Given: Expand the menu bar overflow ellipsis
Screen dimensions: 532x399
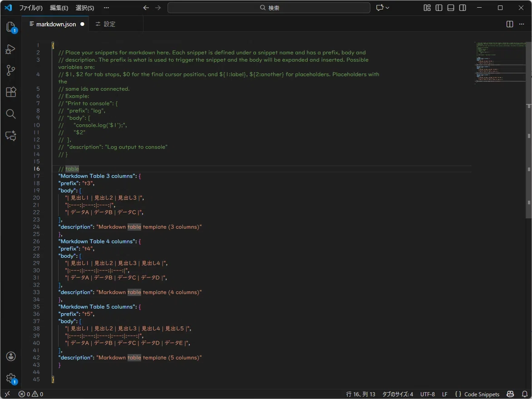Looking at the screenshot, I should click(106, 7).
